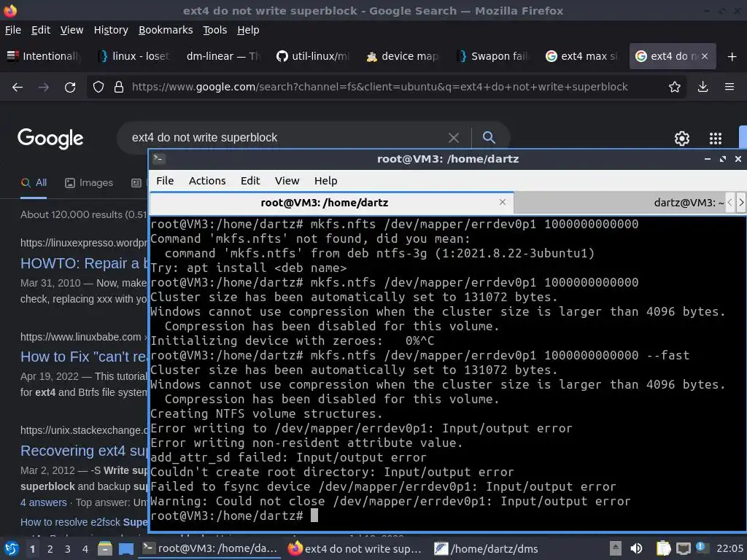Switch to the 'Intentionally' Firefox tab
Viewport: 747px width, 560px height.
[x=44, y=56]
